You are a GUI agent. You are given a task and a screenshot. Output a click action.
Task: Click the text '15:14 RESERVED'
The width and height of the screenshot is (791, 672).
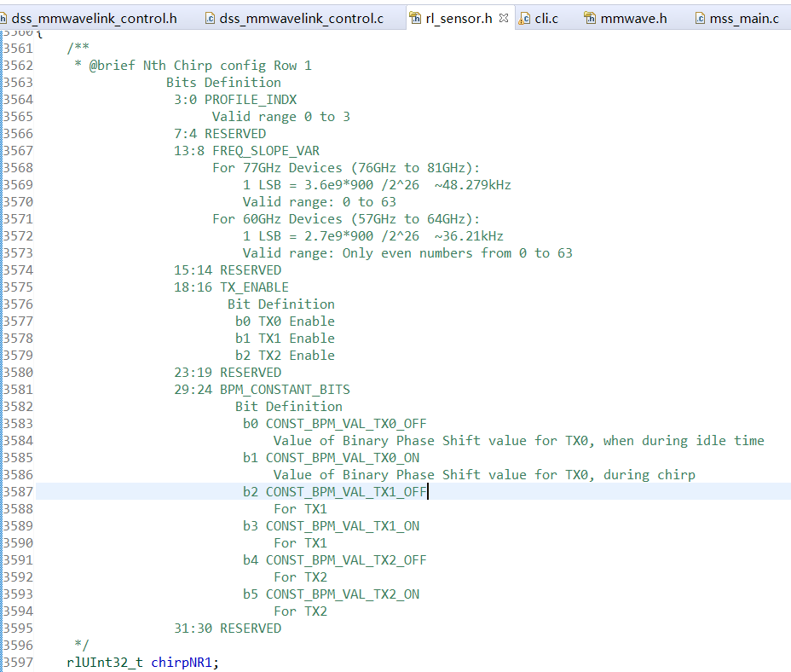coord(228,270)
